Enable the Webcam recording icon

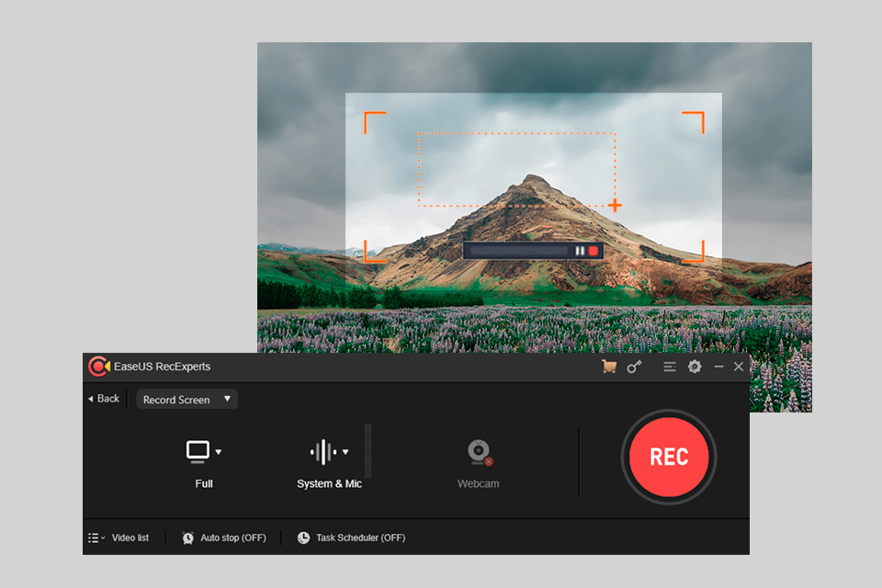click(x=478, y=452)
